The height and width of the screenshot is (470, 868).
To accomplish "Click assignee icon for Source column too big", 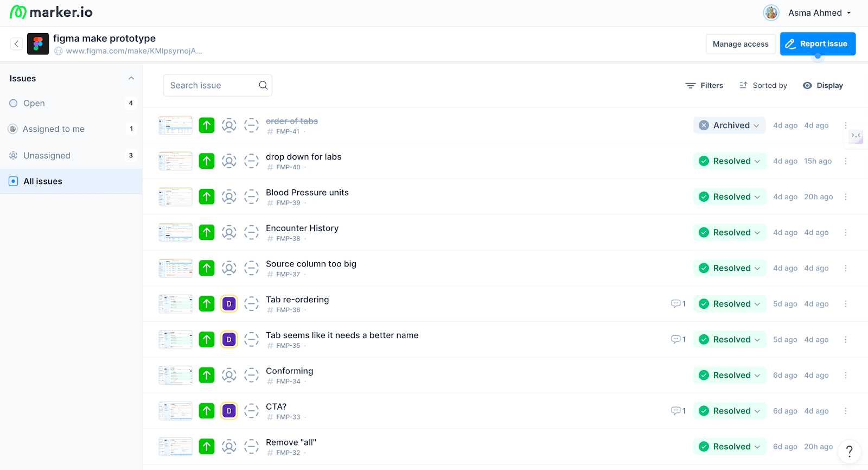I will click(x=229, y=268).
